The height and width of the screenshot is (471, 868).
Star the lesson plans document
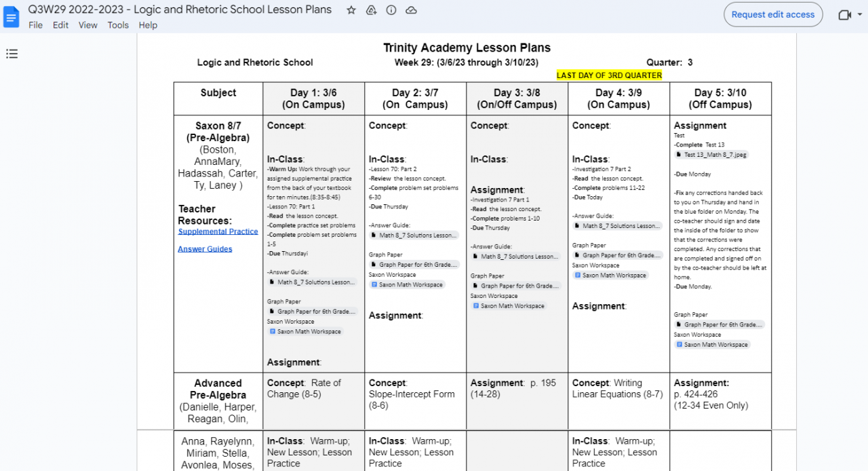point(351,10)
